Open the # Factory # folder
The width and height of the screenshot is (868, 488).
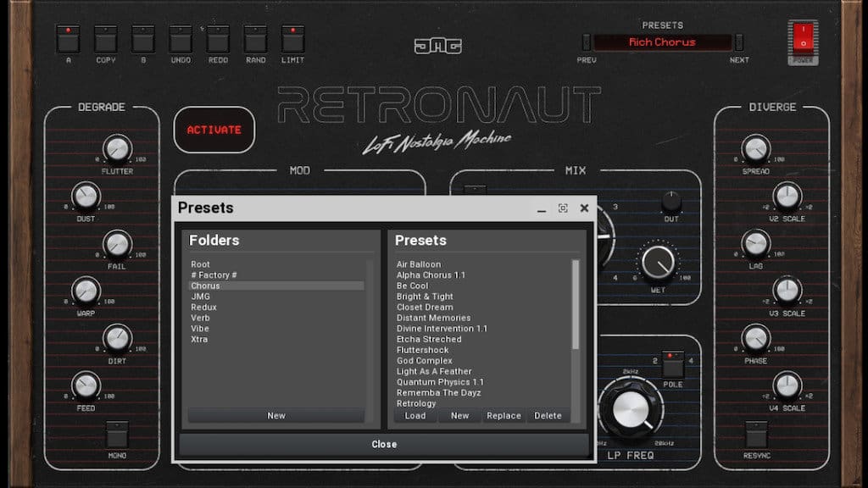214,275
